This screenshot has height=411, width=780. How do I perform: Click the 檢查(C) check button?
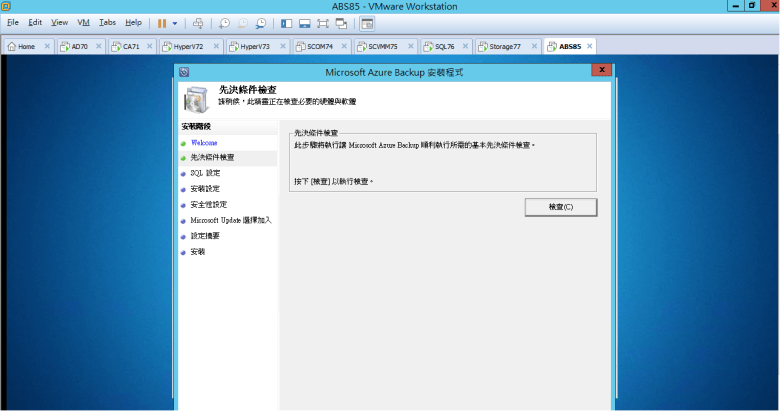560,207
